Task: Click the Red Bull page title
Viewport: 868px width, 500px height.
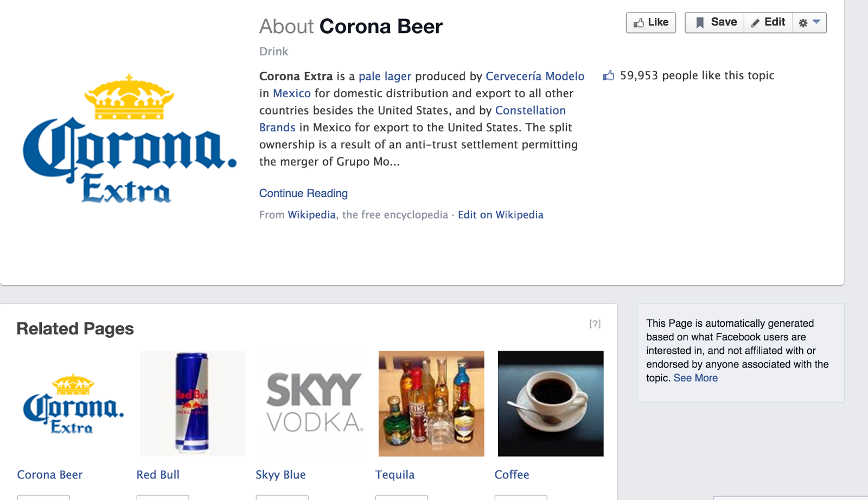Action: tap(158, 475)
